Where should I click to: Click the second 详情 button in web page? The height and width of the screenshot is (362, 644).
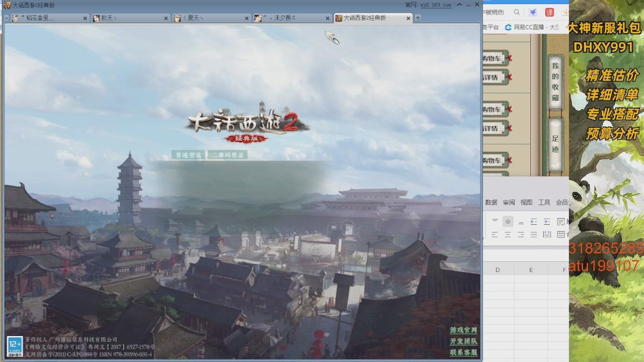[x=495, y=128]
